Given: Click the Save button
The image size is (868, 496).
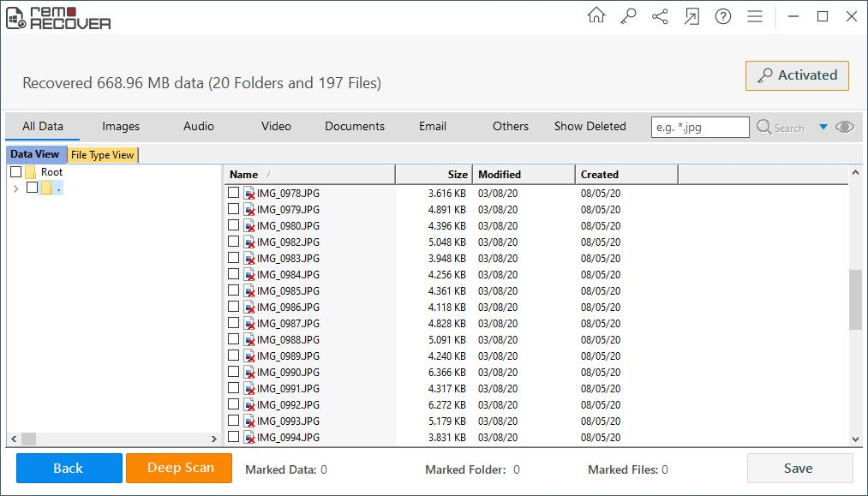Looking at the screenshot, I should (799, 469).
